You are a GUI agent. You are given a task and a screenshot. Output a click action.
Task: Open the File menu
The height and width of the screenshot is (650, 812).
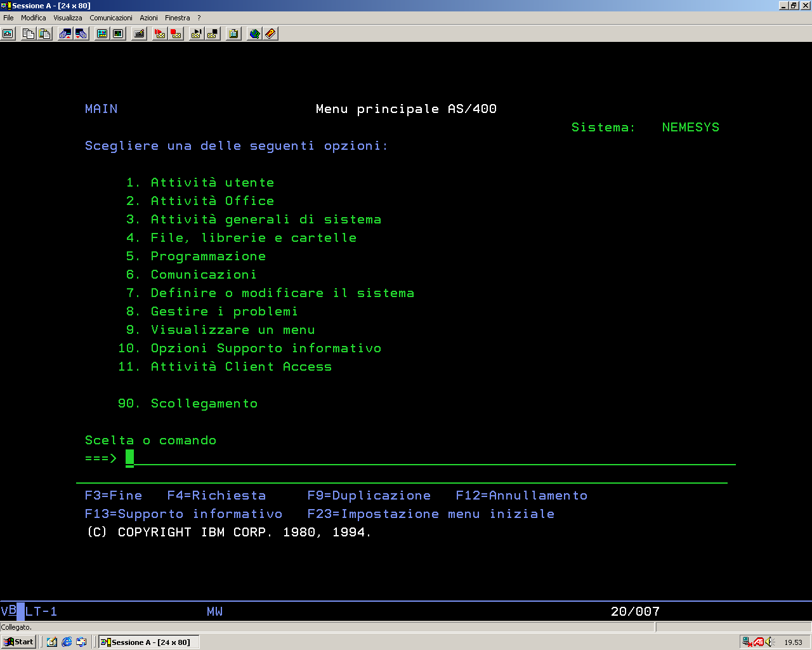pyautogui.click(x=8, y=18)
